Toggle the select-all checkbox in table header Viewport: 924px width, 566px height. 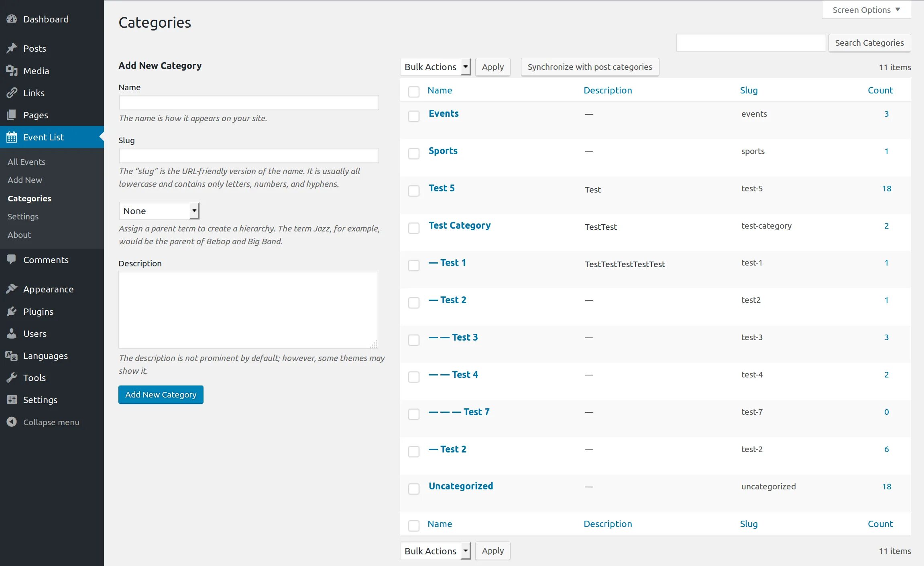(x=414, y=91)
